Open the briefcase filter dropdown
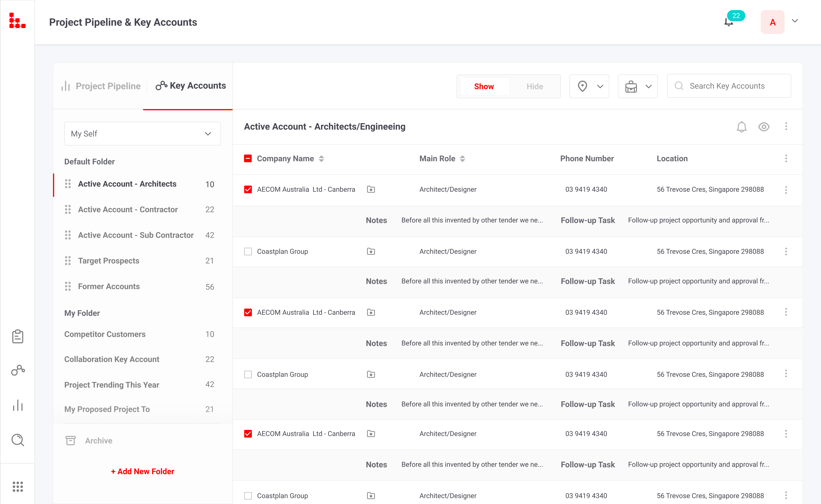This screenshot has width=821, height=504. tap(638, 86)
